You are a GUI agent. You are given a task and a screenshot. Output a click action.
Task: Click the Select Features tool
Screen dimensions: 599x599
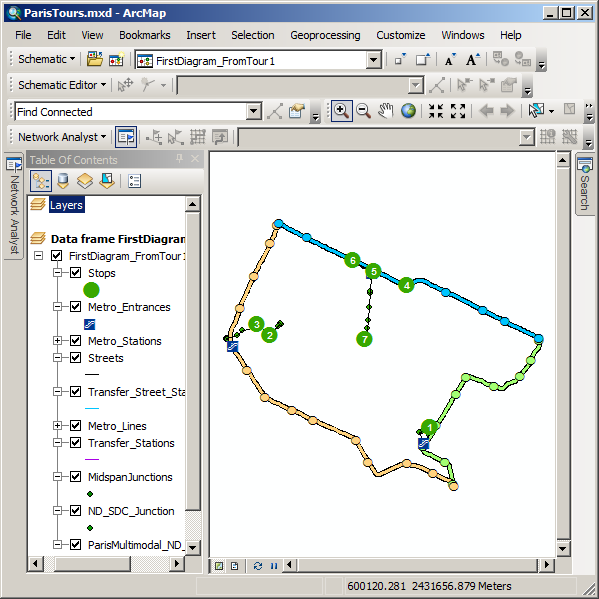click(x=536, y=111)
